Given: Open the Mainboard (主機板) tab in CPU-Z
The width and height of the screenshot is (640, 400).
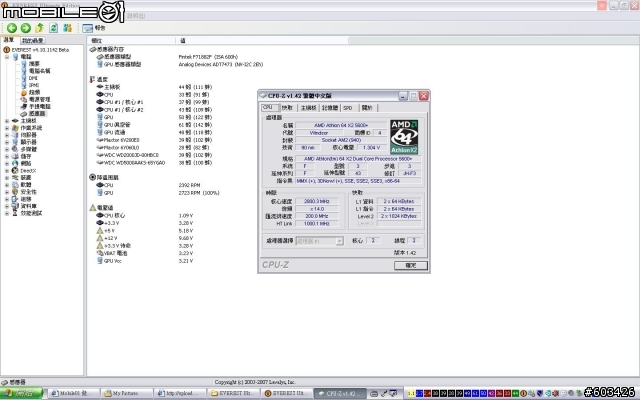Looking at the screenshot, I should pyautogui.click(x=309, y=108).
